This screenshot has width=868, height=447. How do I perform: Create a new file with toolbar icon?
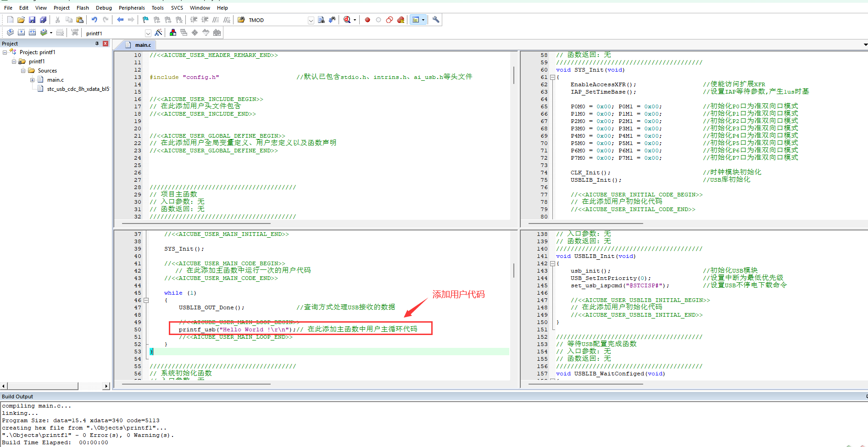(10, 20)
